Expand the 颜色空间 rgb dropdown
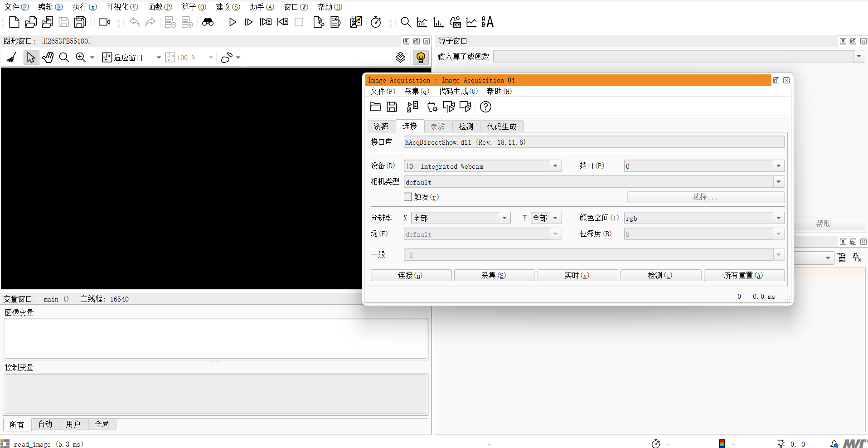The image size is (868, 448). (x=779, y=218)
